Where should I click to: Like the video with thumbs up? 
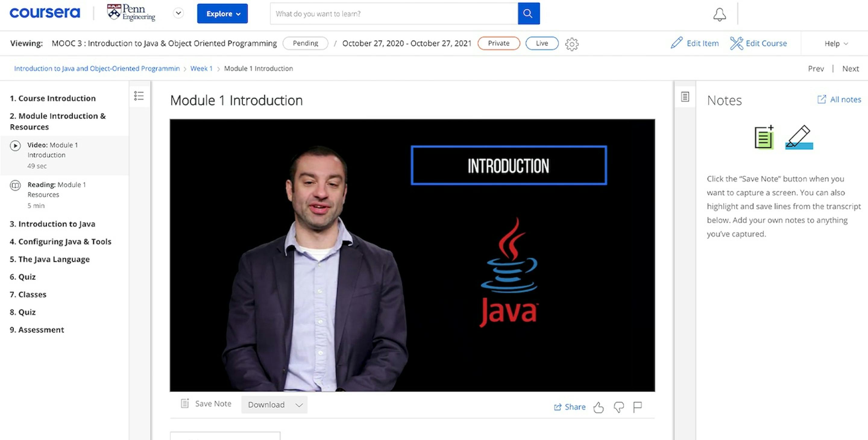click(x=599, y=407)
